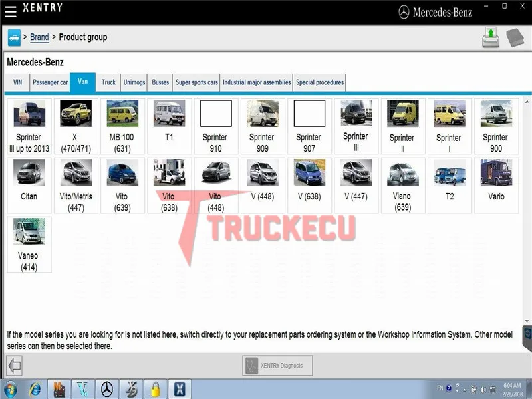Open the padlock app in taskbar
Image resolution: width=532 pixels, height=399 pixels.
(156, 390)
